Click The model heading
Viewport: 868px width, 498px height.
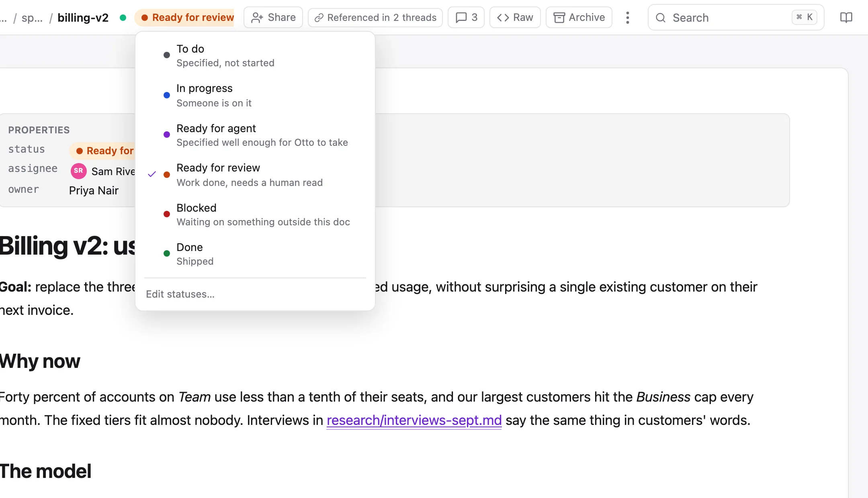[x=45, y=471]
